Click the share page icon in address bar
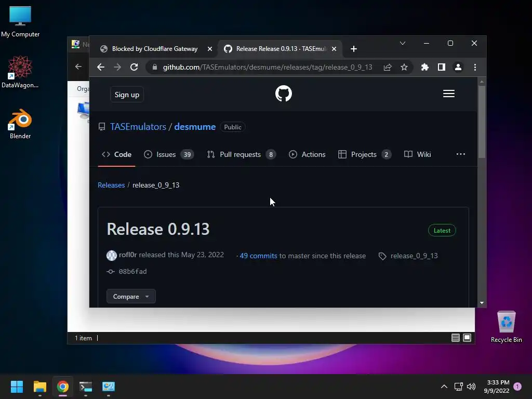The height and width of the screenshot is (399, 532). (388, 67)
